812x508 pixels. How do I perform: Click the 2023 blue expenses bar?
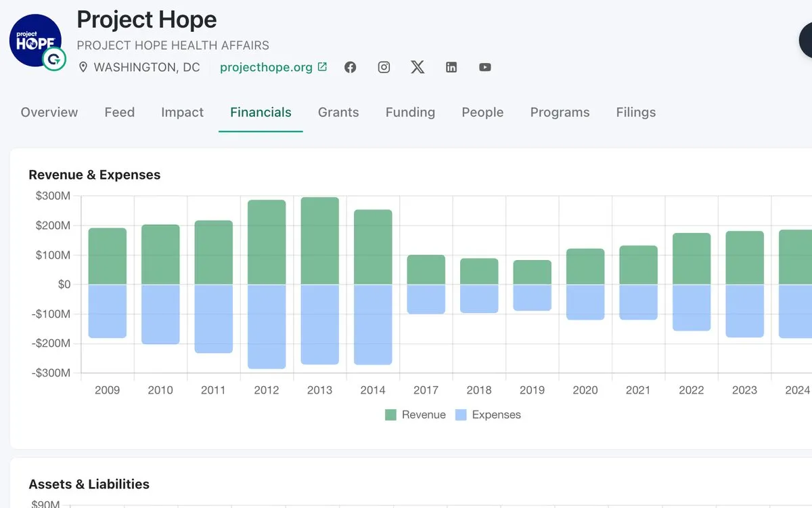coord(745,311)
